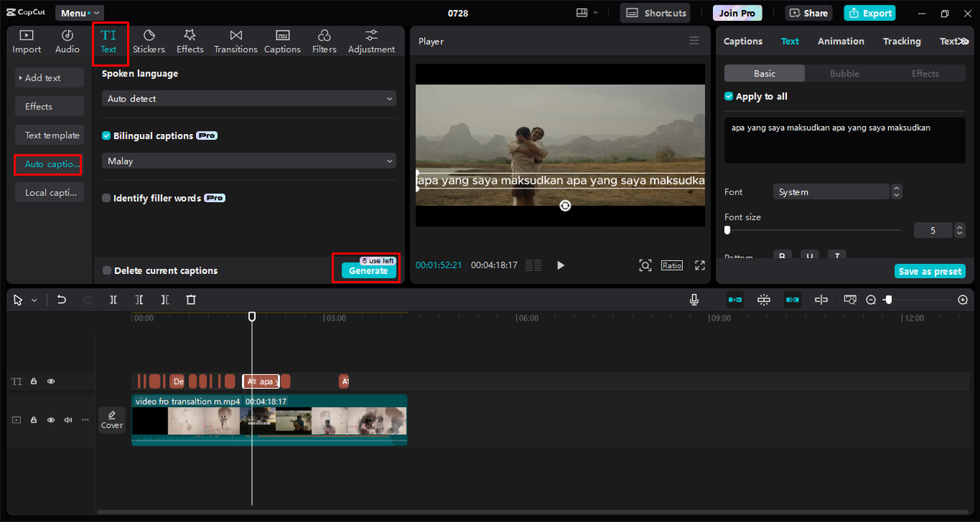Open the layout dropdown arrow in title bar
980x522 pixels.
[596, 13]
